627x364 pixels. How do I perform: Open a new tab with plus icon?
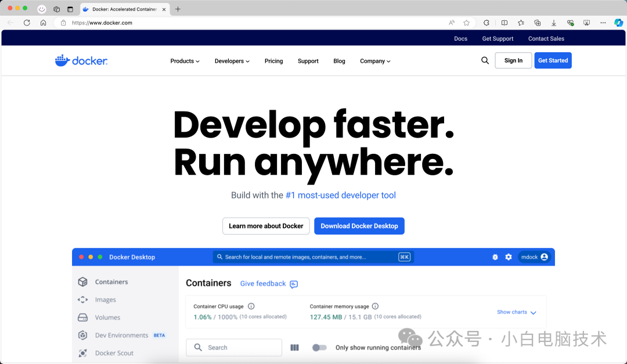click(178, 9)
